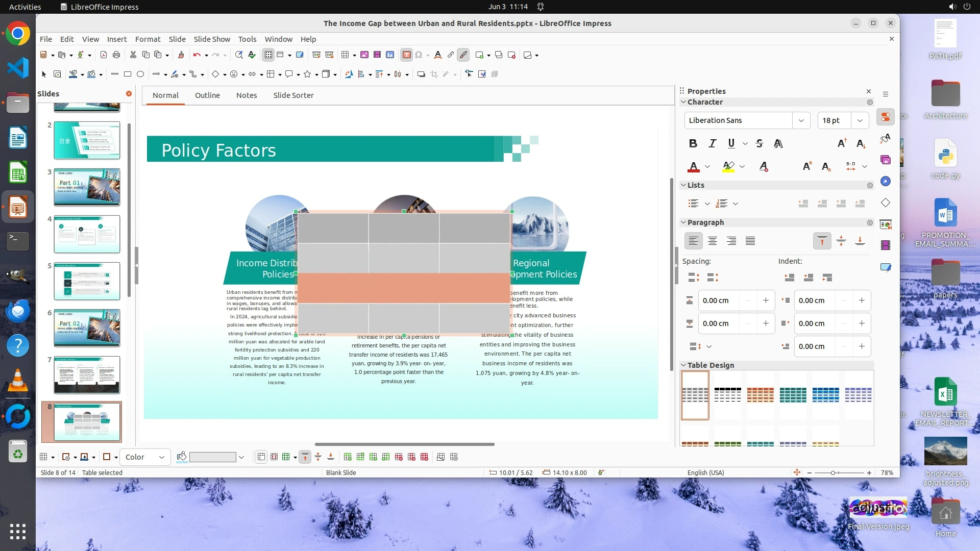Click the Italic formatting icon

tap(712, 143)
